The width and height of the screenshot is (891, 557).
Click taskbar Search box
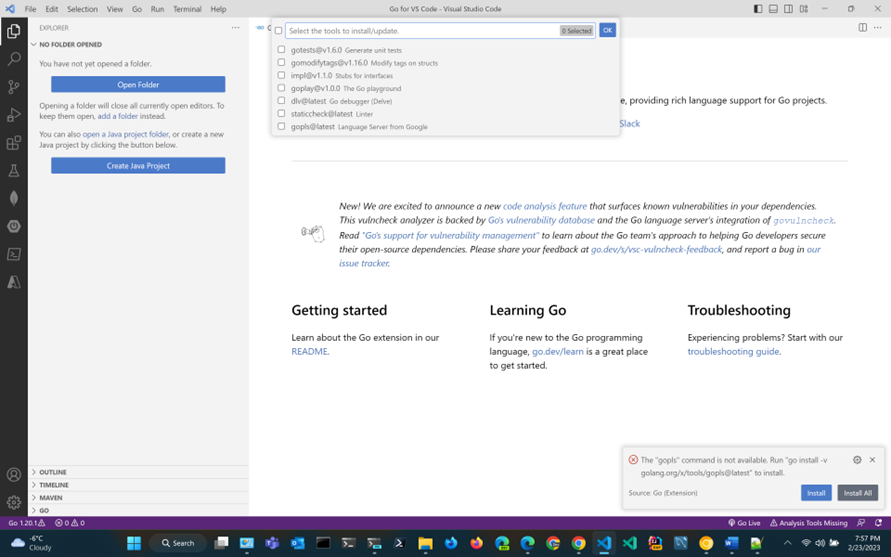point(178,543)
